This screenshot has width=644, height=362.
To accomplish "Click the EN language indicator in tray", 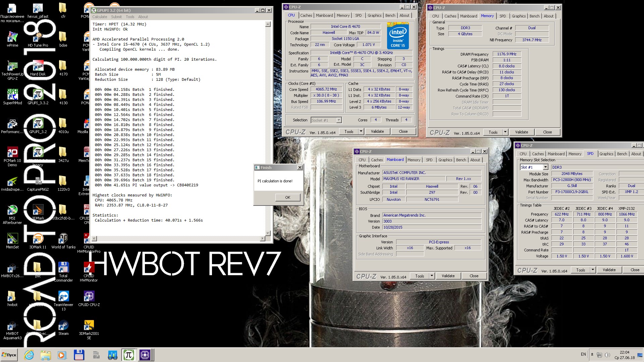I will (583, 354).
